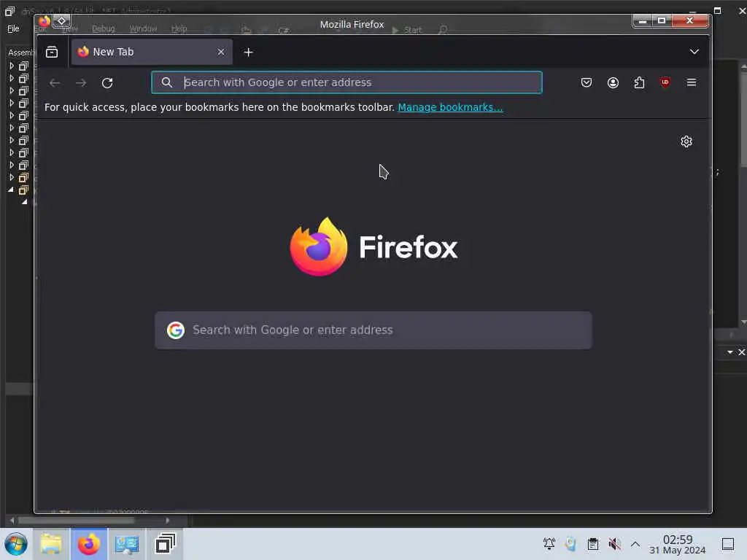Screen dimensions: 747x560
Task: Click dnSpy vertical scrollbar down arrow
Action: click(743, 322)
